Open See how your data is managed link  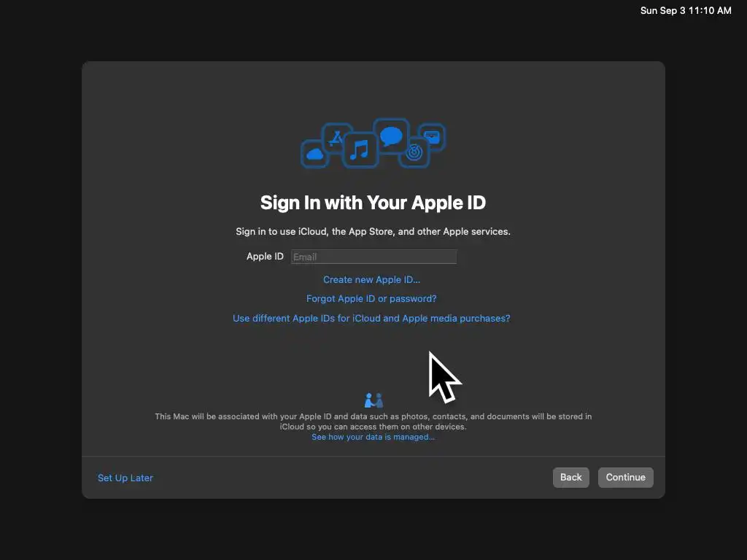pos(373,437)
